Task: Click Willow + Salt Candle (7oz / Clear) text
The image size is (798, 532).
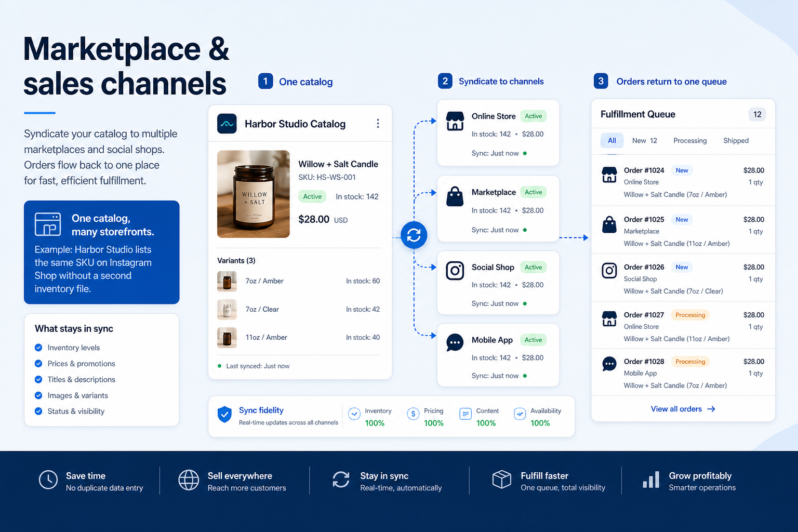Action: click(x=673, y=291)
